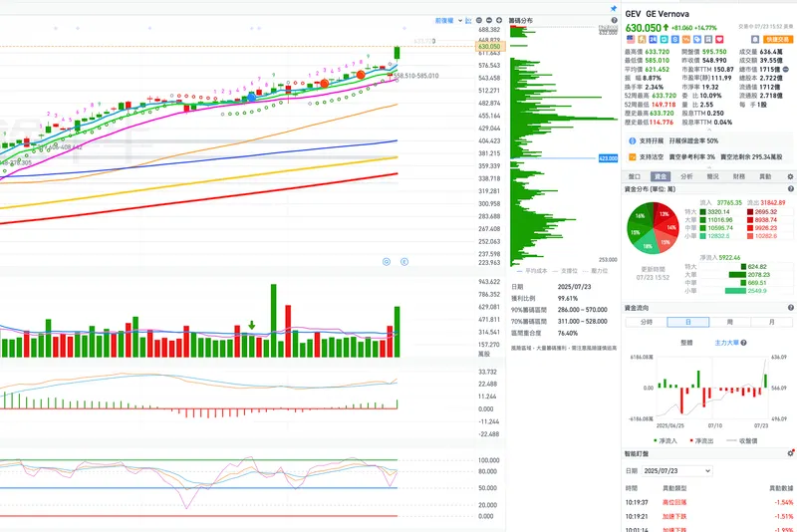Click the orange 快捷交易 button
Image resolution: width=797 pixels, height=532 pixels.
(778, 39)
